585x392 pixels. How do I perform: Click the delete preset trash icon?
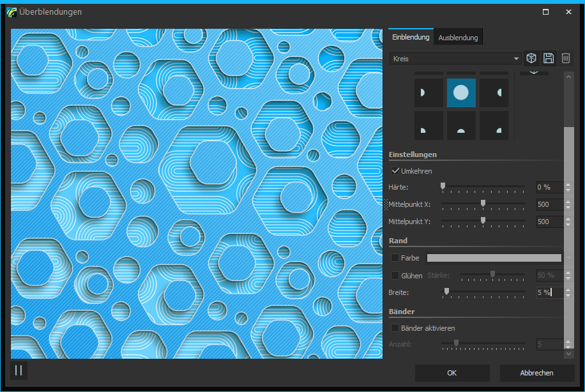click(566, 59)
